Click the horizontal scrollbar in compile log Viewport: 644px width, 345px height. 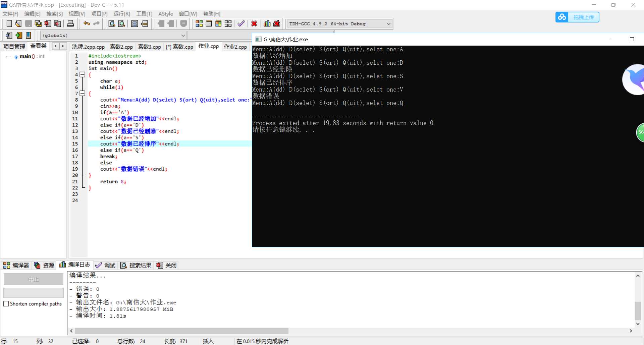pos(182,331)
